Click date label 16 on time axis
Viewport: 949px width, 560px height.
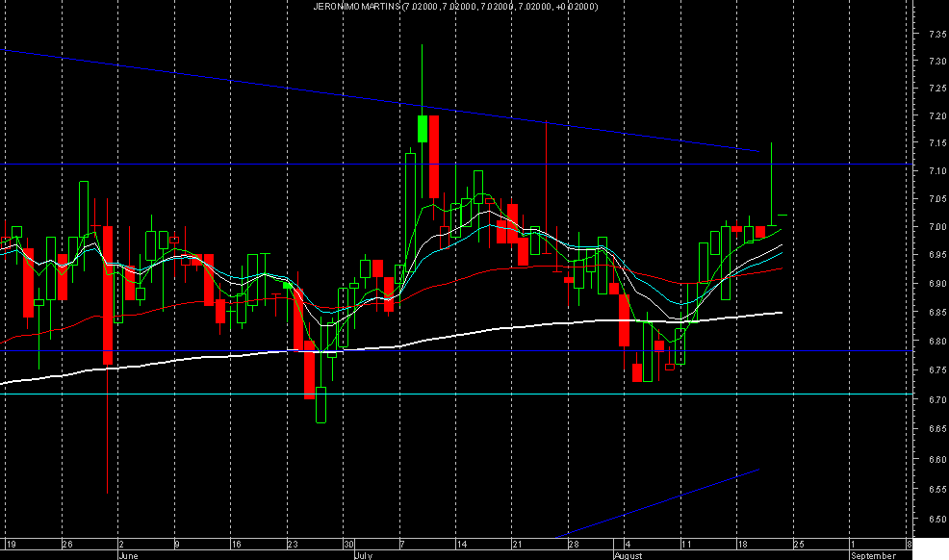click(x=236, y=545)
